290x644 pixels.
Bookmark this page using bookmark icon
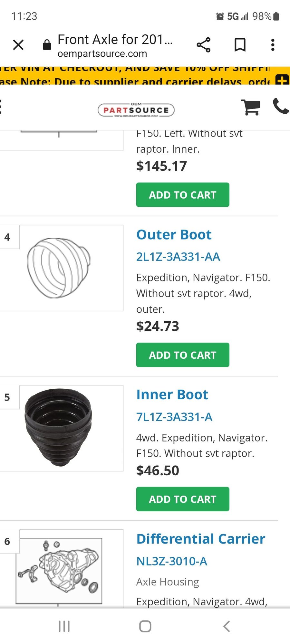click(240, 45)
